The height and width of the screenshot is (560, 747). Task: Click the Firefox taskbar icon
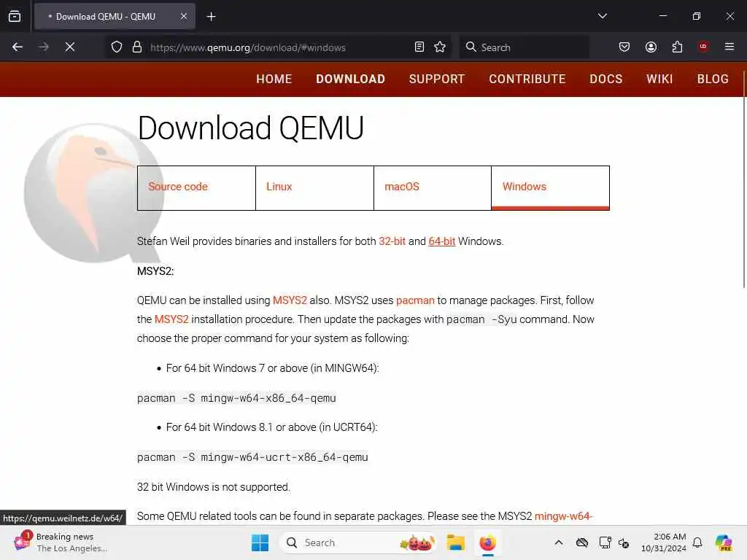(488, 542)
